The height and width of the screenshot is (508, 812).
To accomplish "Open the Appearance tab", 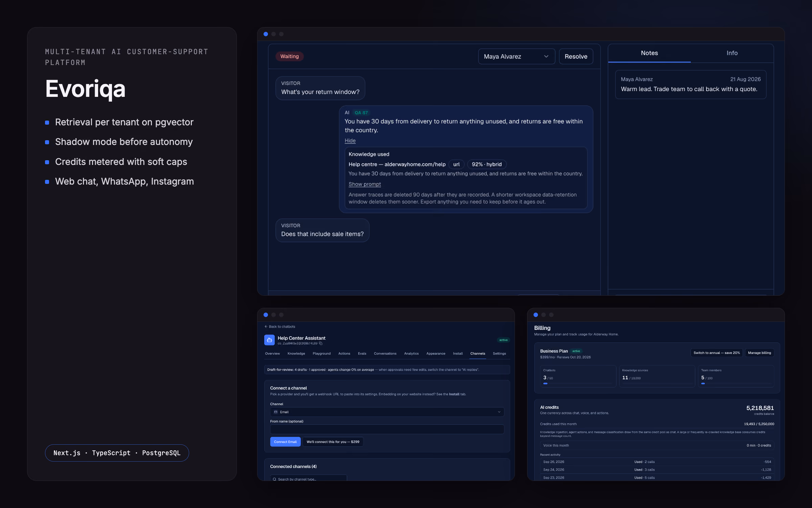I will pos(436,354).
